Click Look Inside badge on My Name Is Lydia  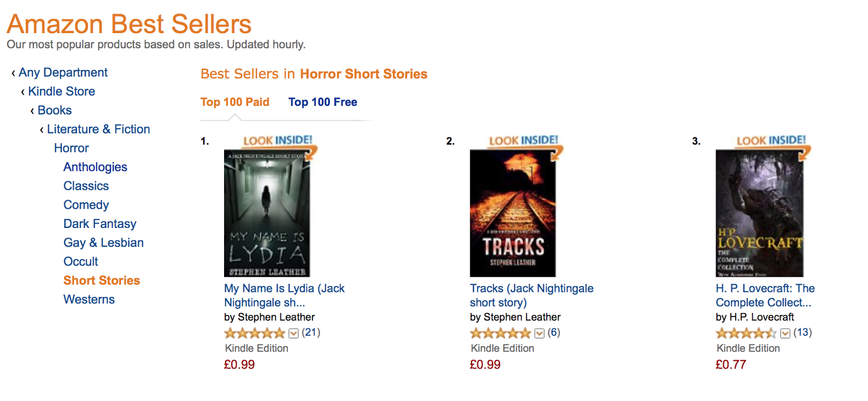click(x=277, y=141)
